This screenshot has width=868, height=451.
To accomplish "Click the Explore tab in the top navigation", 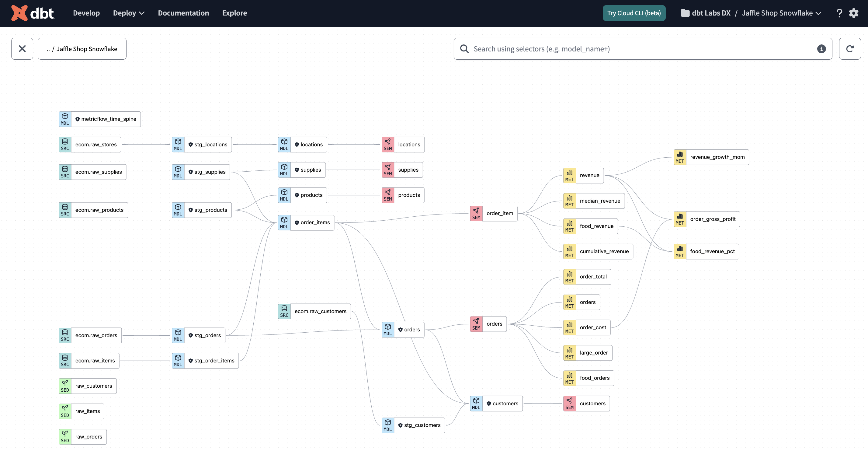I will tap(235, 13).
